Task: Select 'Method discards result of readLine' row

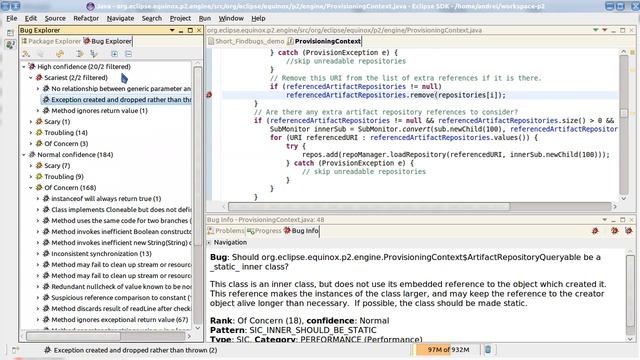Action: (117, 309)
